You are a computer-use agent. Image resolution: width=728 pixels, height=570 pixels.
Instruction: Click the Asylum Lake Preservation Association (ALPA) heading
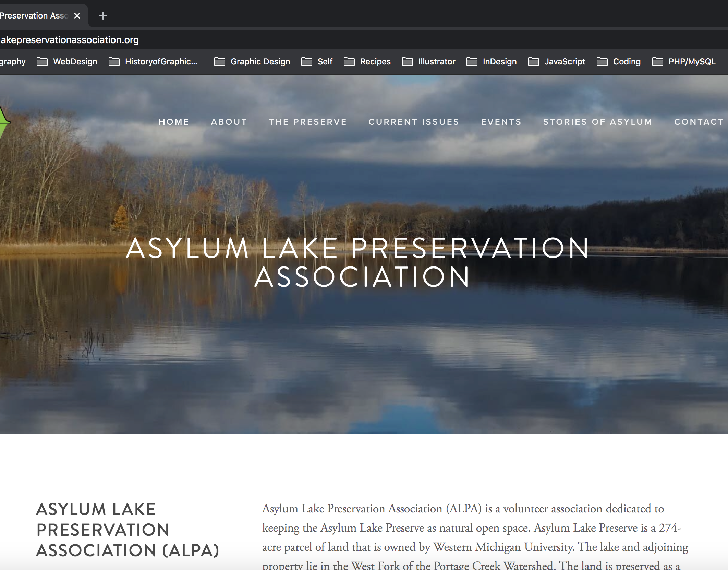click(128, 530)
